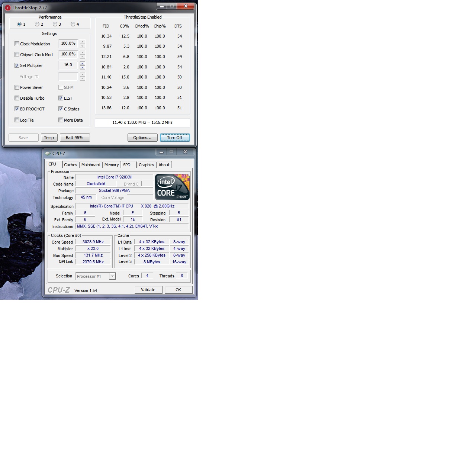The image size is (476, 476).
Task: Enable the Chipset Clock Mod checkbox
Action: tap(17, 55)
